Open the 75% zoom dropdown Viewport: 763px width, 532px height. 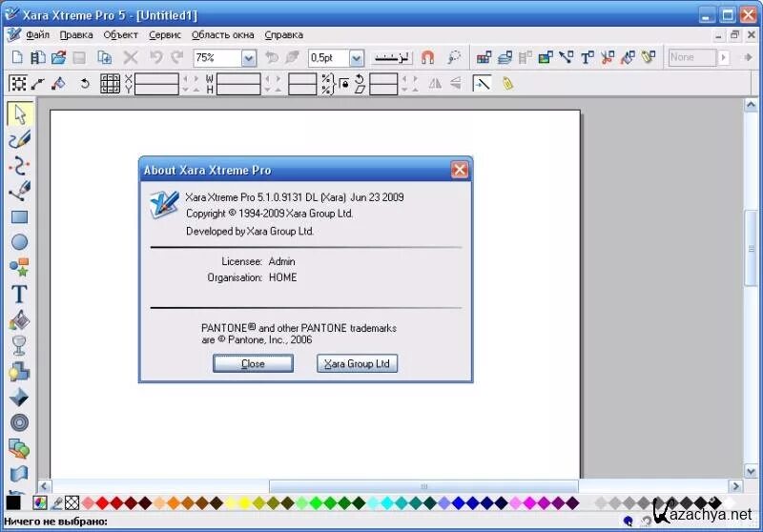(249, 58)
